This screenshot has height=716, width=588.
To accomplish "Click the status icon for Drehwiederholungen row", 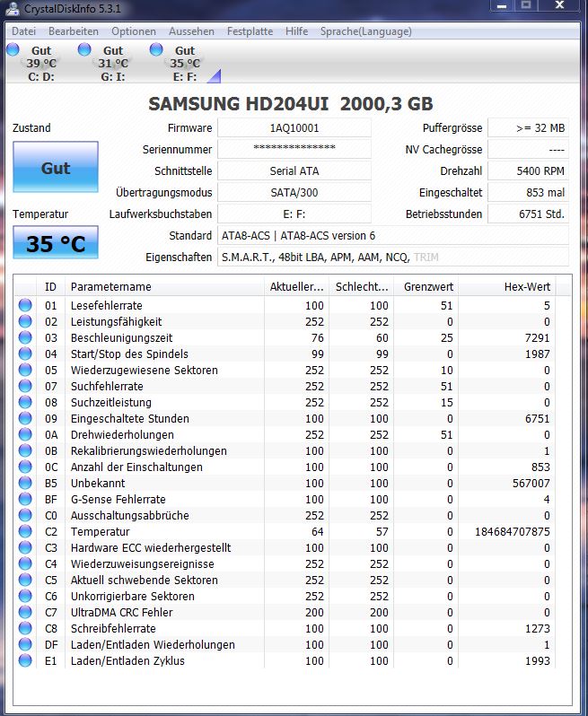I will point(25,434).
